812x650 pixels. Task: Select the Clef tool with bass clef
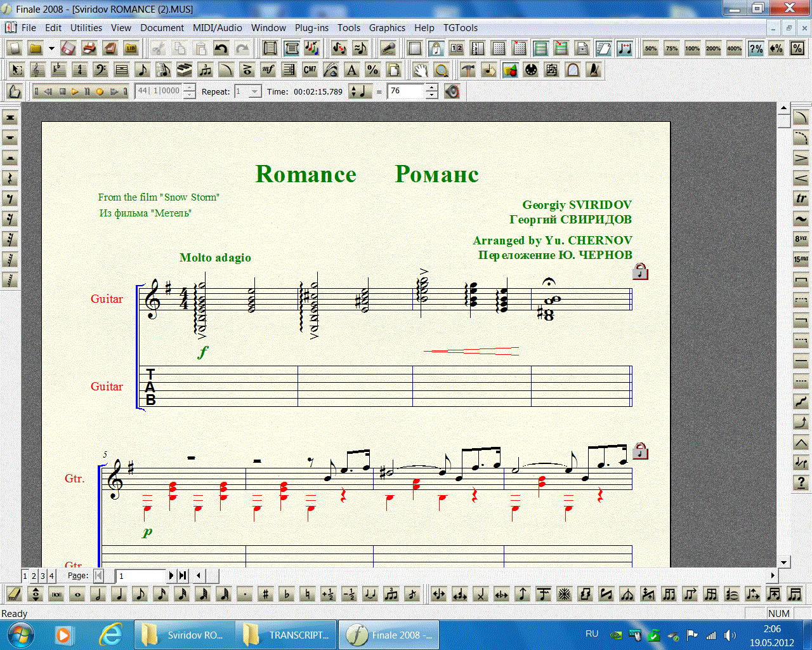[101, 70]
